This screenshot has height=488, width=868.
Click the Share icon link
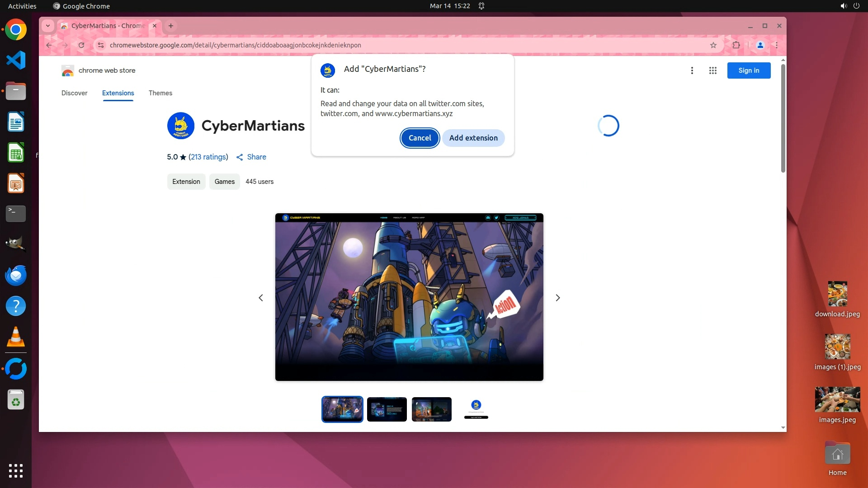point(251,157)
